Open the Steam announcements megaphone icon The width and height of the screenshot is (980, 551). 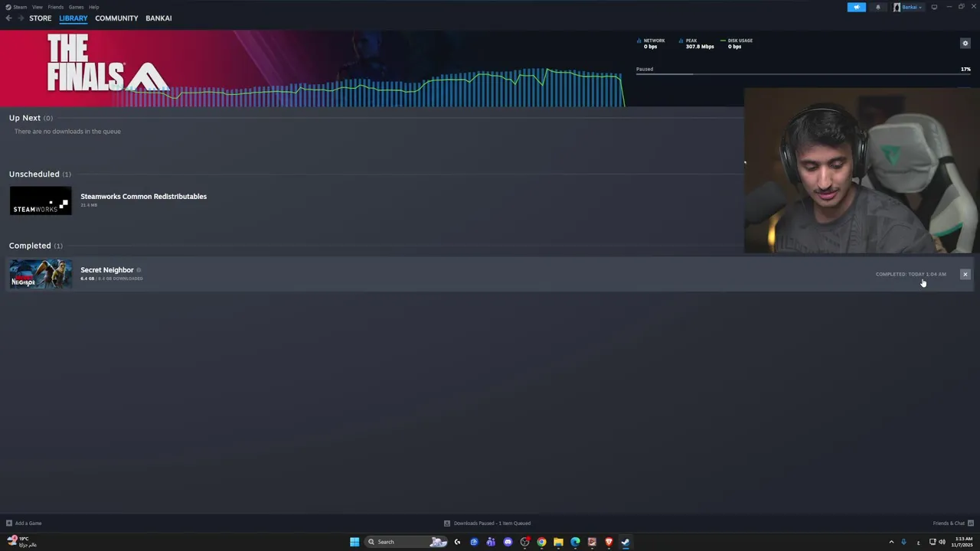[x=856, y=7]
